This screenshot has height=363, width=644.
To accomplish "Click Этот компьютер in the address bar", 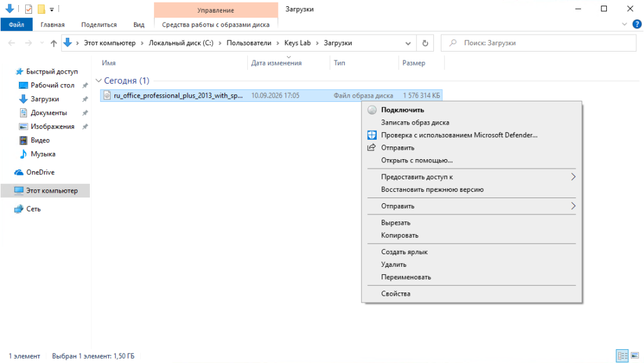I will coord(109,43).
